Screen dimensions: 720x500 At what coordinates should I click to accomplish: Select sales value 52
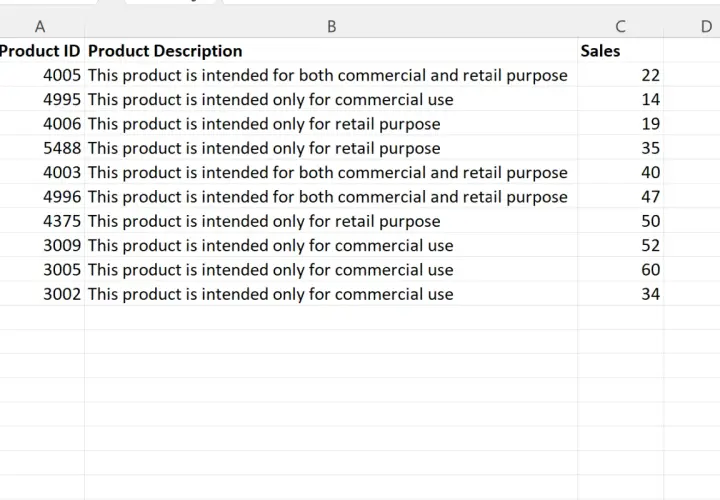620,245
